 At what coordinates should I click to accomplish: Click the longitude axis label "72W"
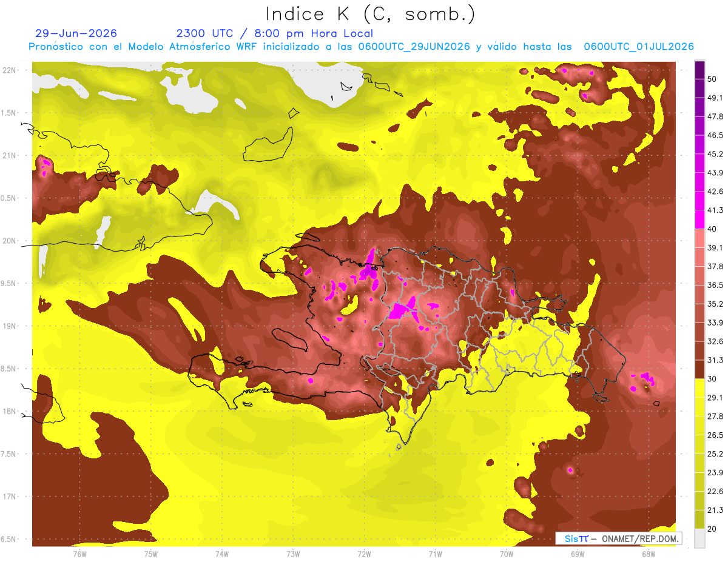[x=364, y=554]
